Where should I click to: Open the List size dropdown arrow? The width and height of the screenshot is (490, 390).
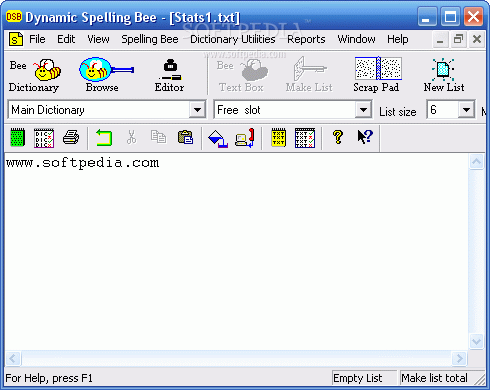point(466,110)
